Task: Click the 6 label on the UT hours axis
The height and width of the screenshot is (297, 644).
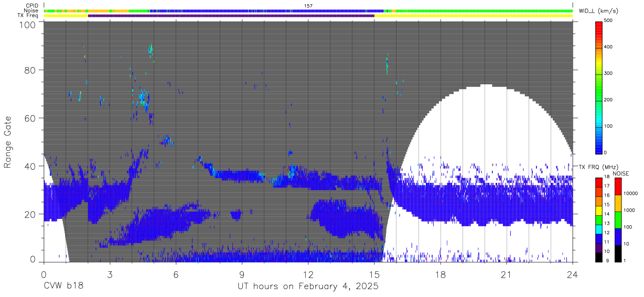Action: pyautogui.click(x=176, y=274)
